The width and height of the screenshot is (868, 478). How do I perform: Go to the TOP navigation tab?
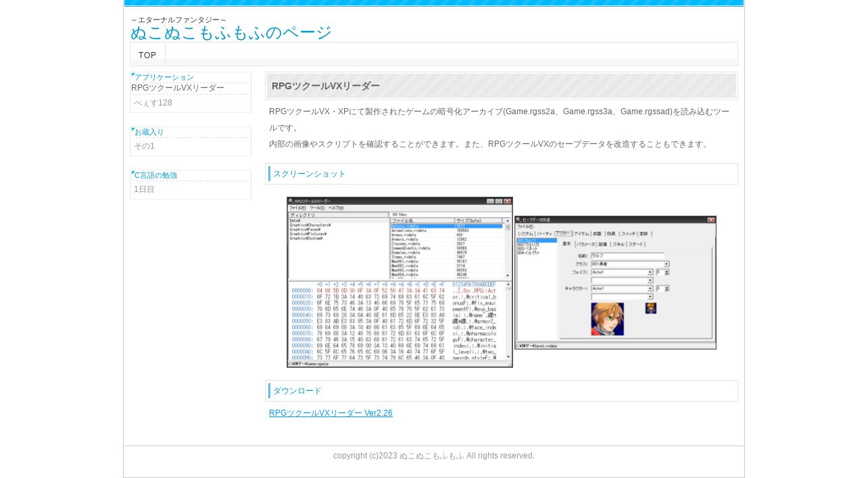coord(147,55)
